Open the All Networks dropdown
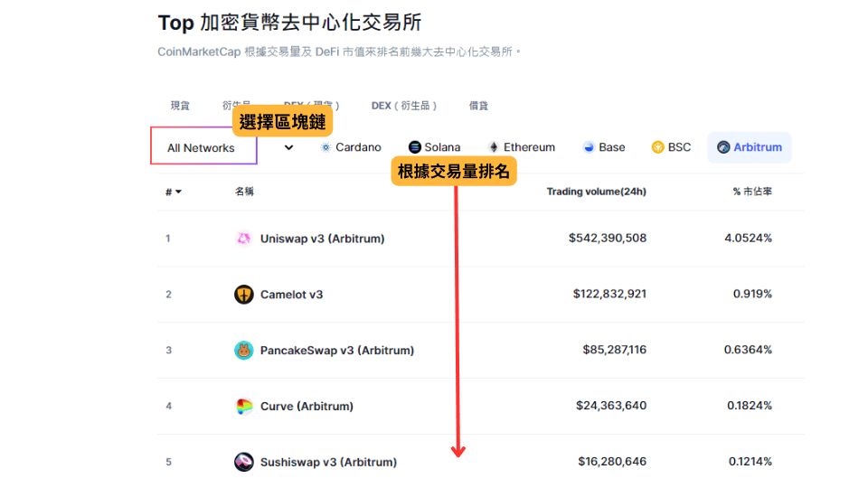The height and width of the screenshot is (488, 868). point(203,148)
